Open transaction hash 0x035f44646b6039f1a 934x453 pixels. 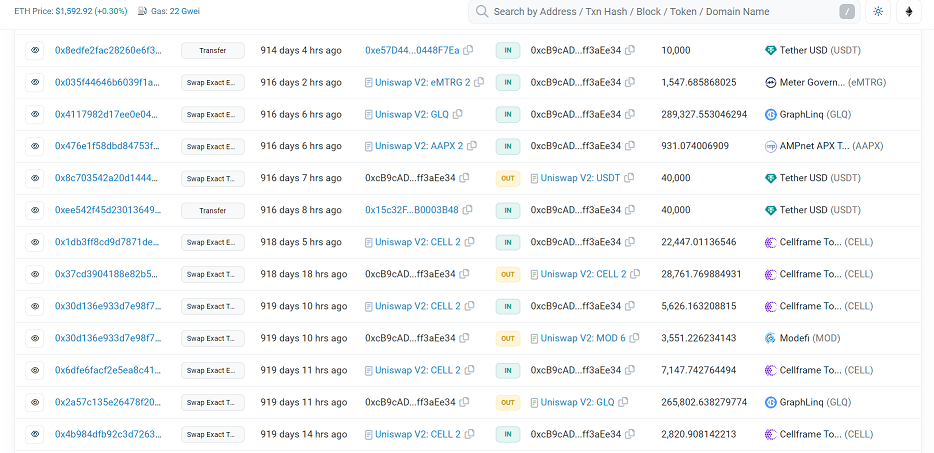click(107, 82)
